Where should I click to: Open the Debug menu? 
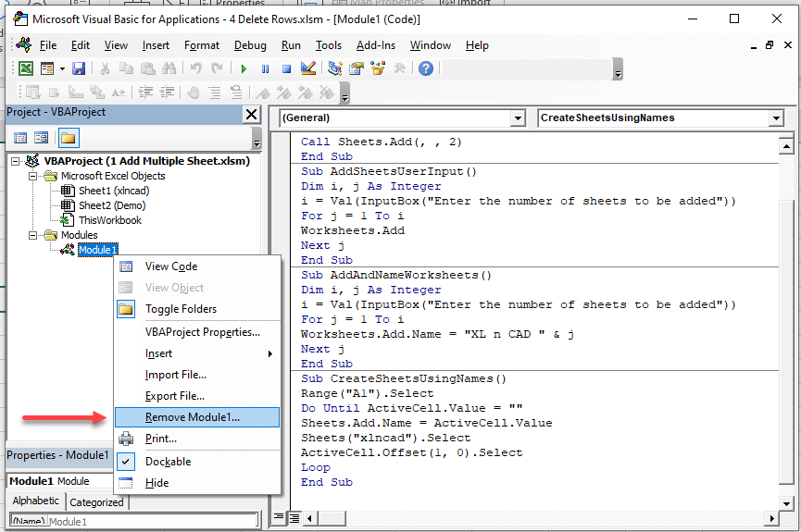pos(250,45)
